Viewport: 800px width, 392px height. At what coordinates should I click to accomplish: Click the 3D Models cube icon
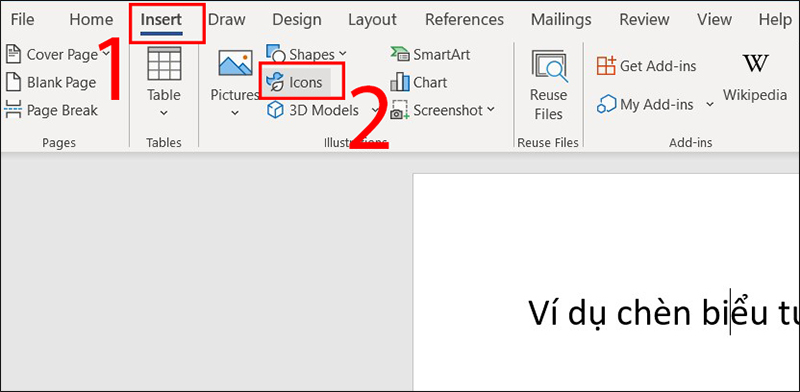(276, 110)
